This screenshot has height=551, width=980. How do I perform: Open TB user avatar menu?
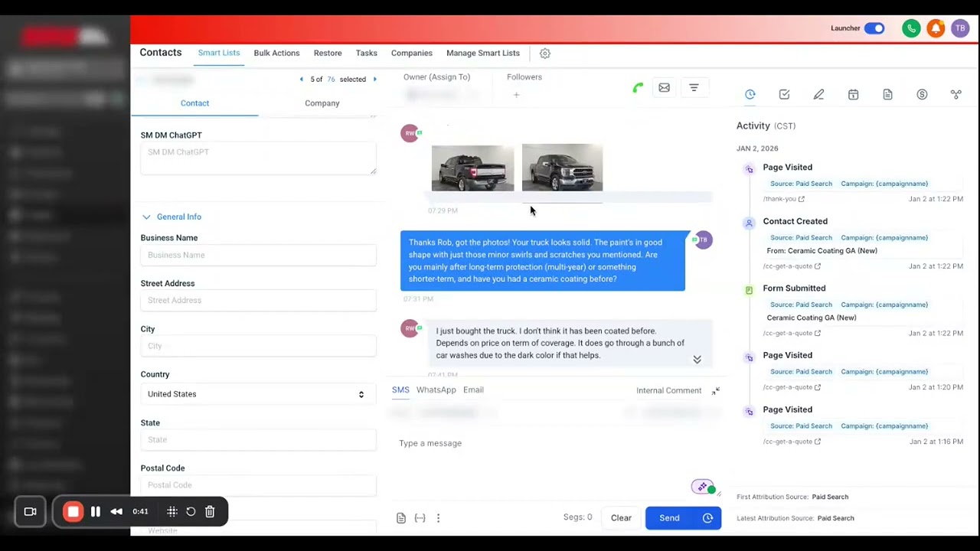tap(960, 28)
